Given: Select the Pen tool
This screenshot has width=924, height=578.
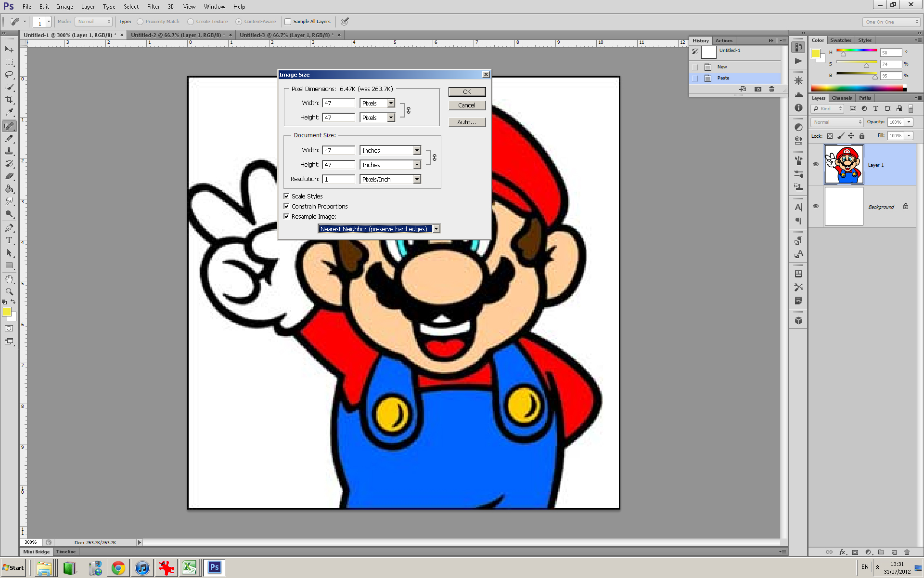Looking at the screenshot, I should point(9,228).
